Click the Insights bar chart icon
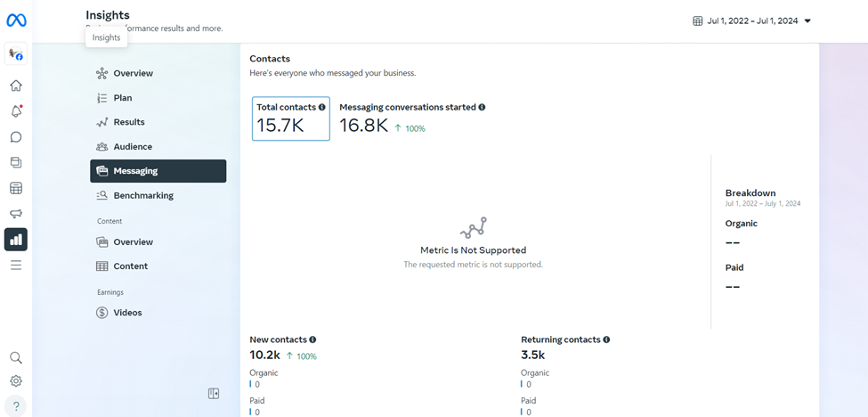 click(16, 239)
